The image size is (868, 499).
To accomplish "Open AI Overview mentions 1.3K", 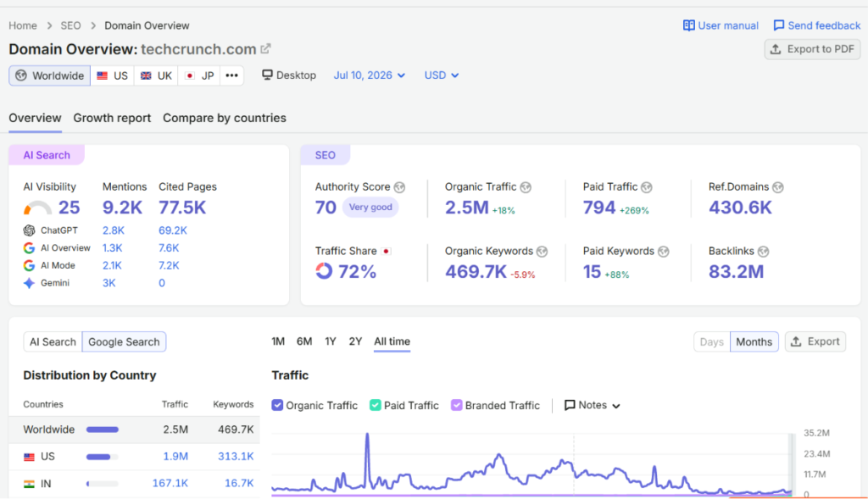I will coord(113,248).
